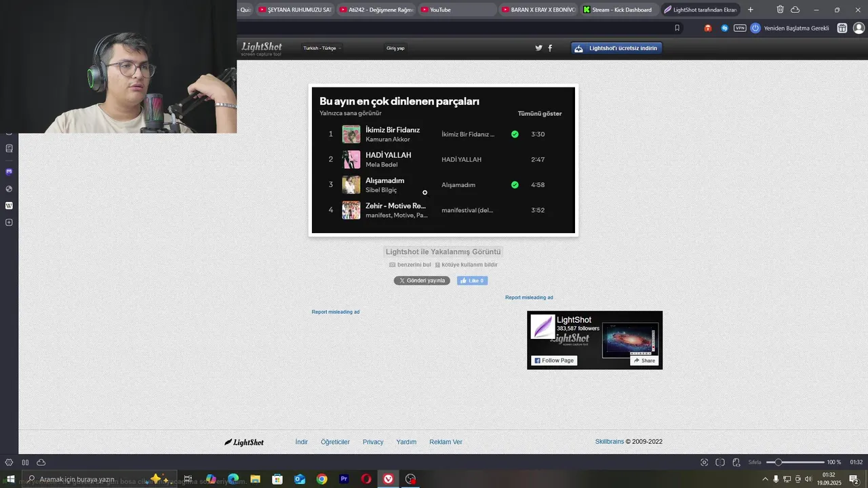The width and height of the screenshot is (868, 488).
Task: Adjust the page zoom slider in status bar
Action: pyautogui.click(x=795, y=462)
